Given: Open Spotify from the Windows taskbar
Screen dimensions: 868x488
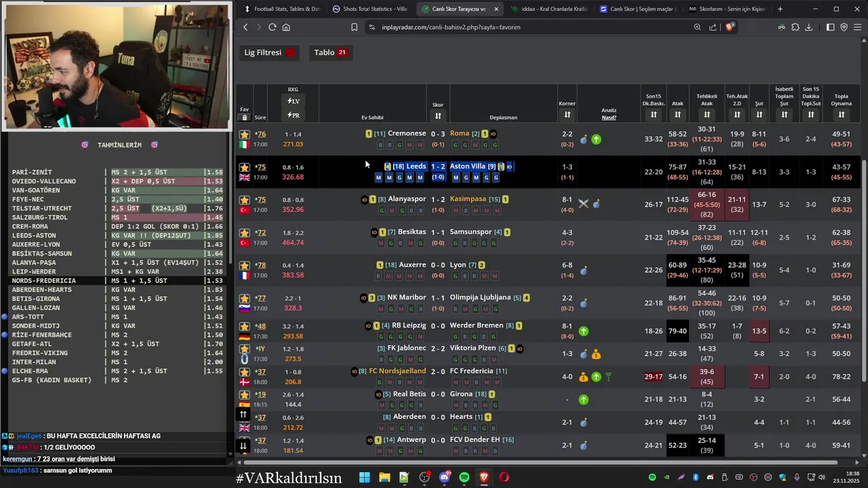Looking at the screenshot, I should coord(464,477).
